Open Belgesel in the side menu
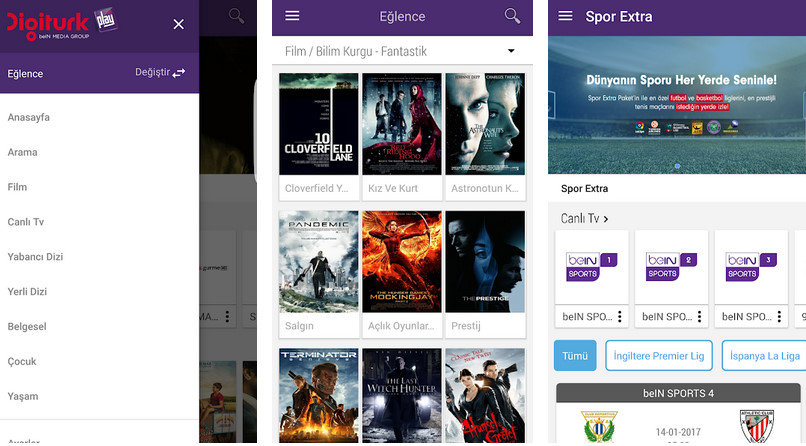The image size is (806, 446). [27, 327]
